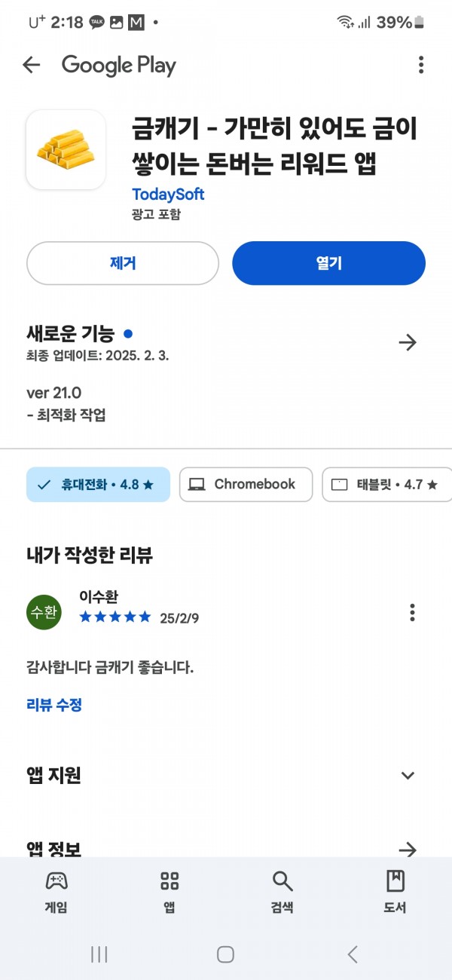The height and width of the screenshot is (980, 452).
Task: Select the Chromebook device chip
Action: pos(246,485)
